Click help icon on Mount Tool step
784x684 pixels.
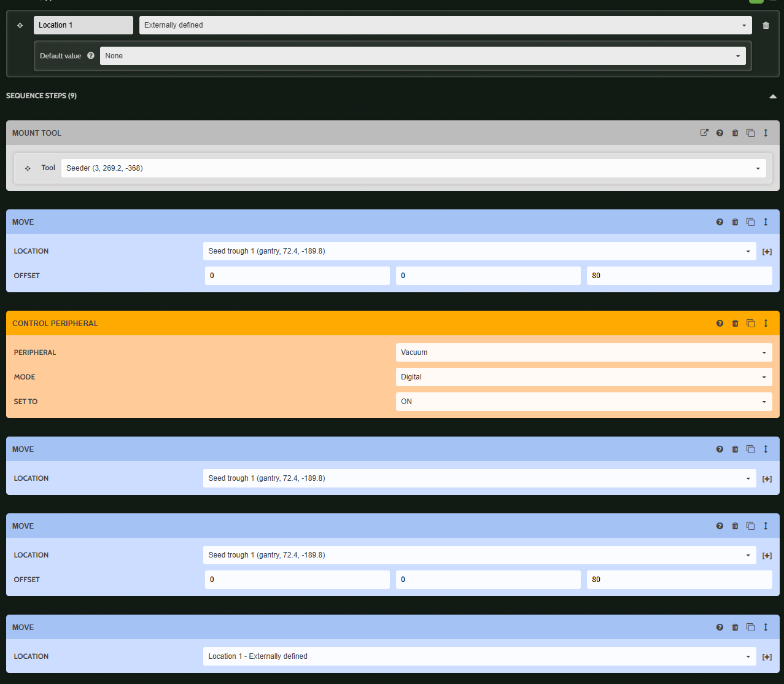[x=720, y=133]
